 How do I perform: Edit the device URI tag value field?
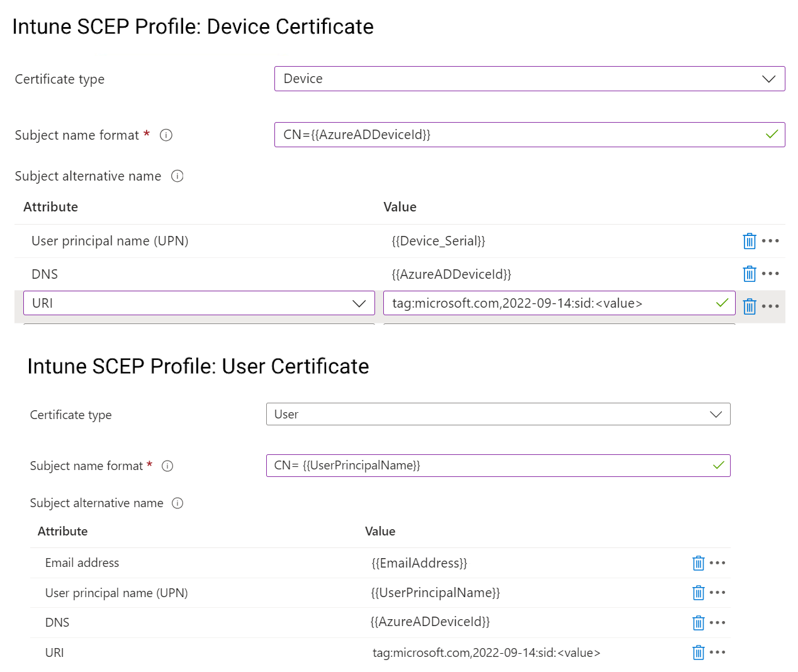559,303
